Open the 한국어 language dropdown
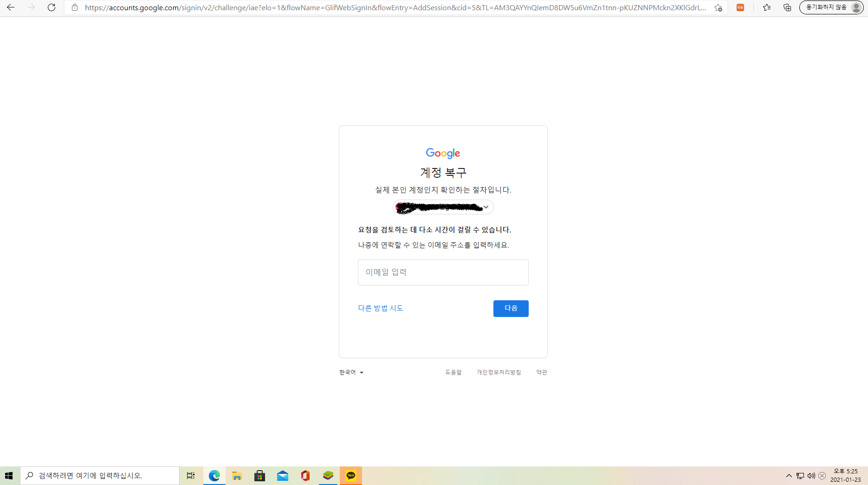The image size is (868, 485). click(x=351, y=372)
